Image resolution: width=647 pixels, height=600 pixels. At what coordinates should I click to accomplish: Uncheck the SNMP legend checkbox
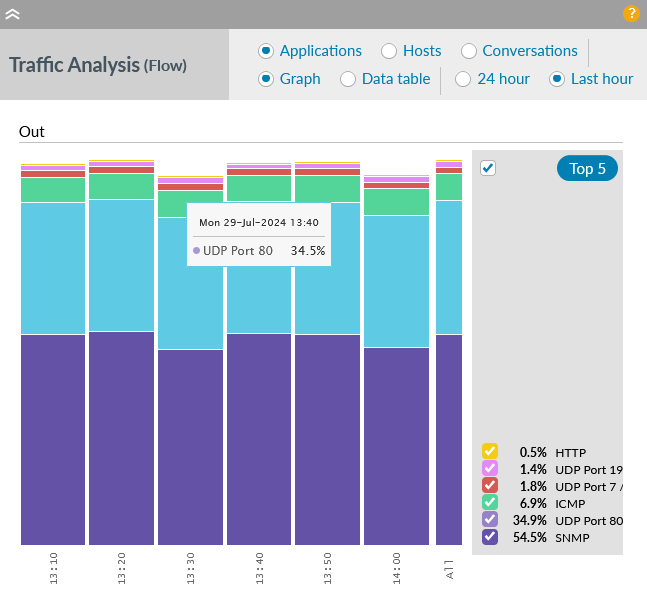[x=490, y=537]
